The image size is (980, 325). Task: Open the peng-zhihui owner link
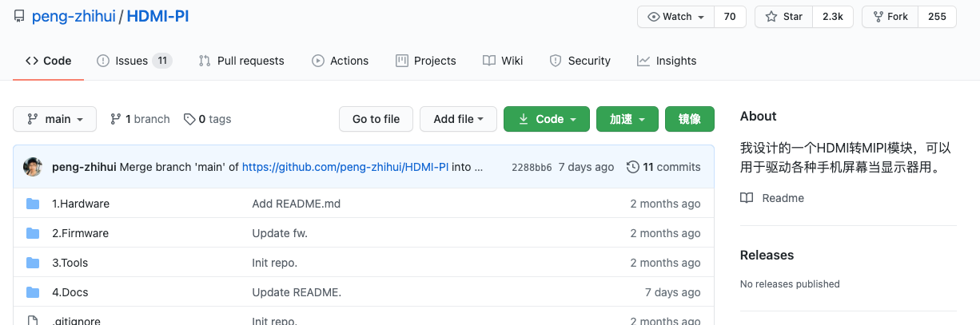click(x=74, y=16)
